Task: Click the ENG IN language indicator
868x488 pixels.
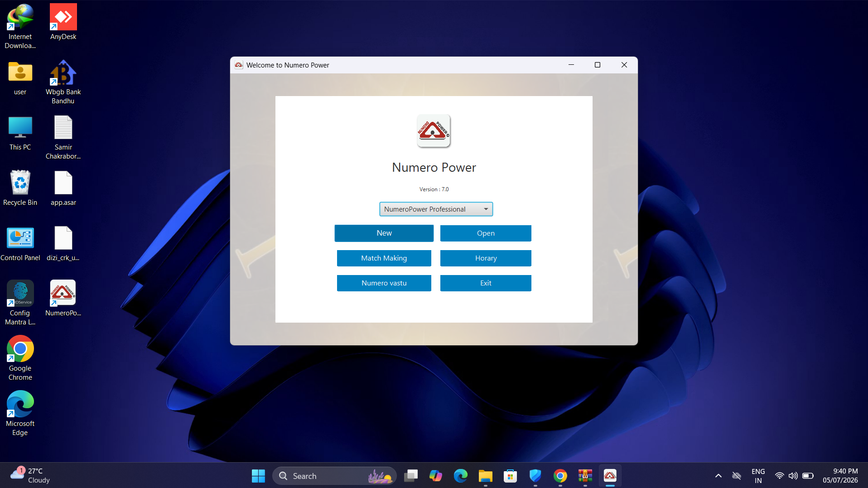Action: coord(758,476)
